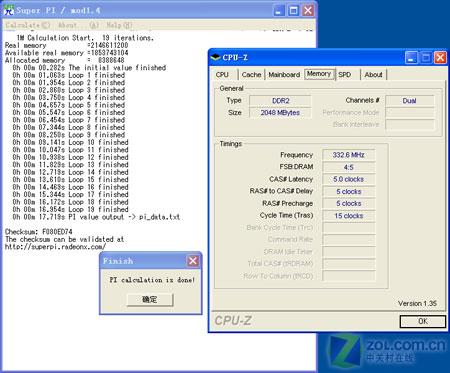Click the 2048 MBytes size field
Image resolution: width=450 pixels, height=373 pixels.
click(280, 113)
